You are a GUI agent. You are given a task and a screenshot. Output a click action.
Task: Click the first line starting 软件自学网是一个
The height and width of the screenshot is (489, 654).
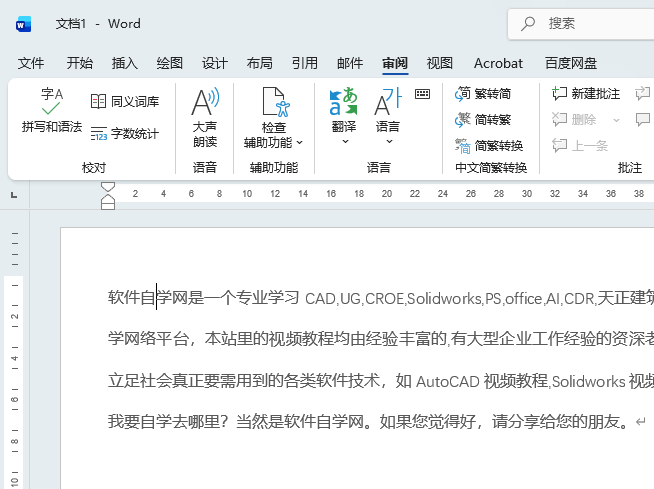(381, 298)
